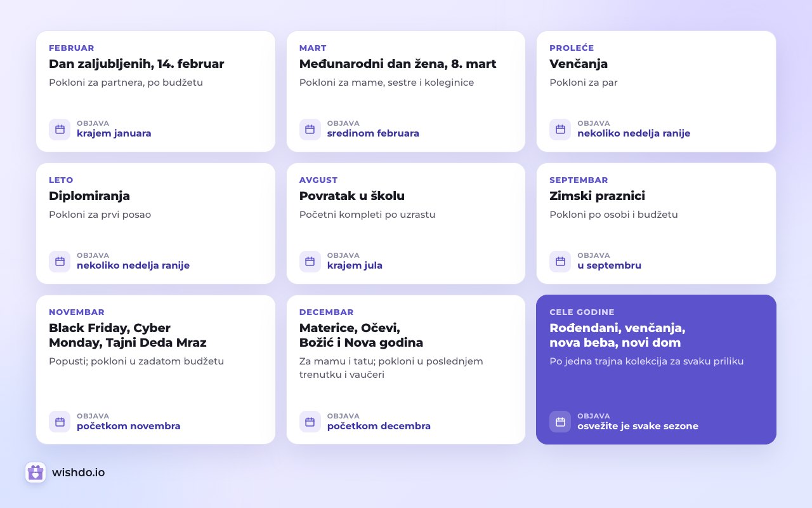Click 'Pokloni po osobi i budžetu' description

(613, 215)
